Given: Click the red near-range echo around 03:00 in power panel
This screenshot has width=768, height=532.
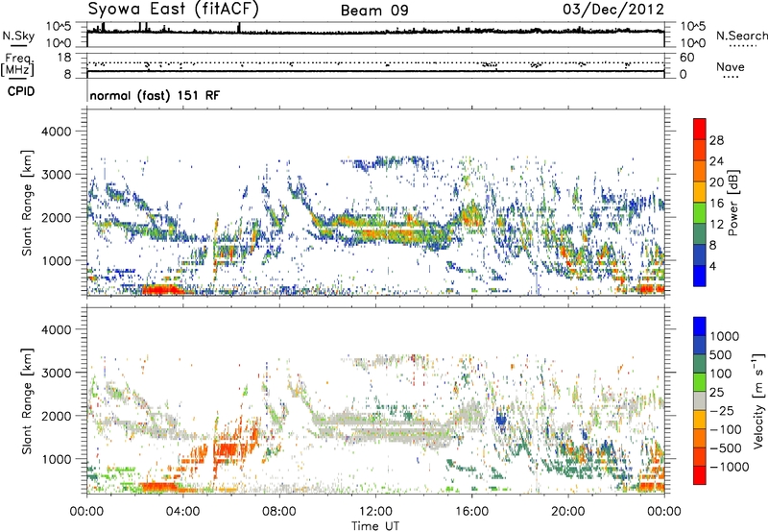Looking at the screenshot, I should pyautogui.click(x=161, y=289).
